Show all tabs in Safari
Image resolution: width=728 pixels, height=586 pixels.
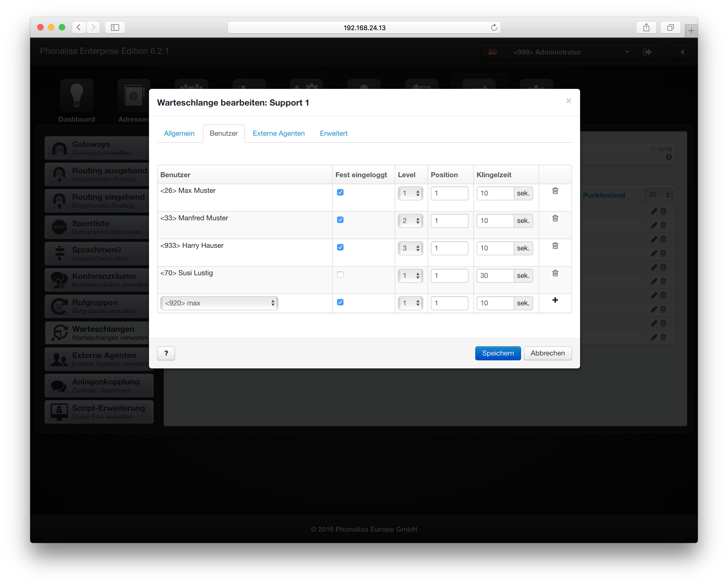(671, 27)
